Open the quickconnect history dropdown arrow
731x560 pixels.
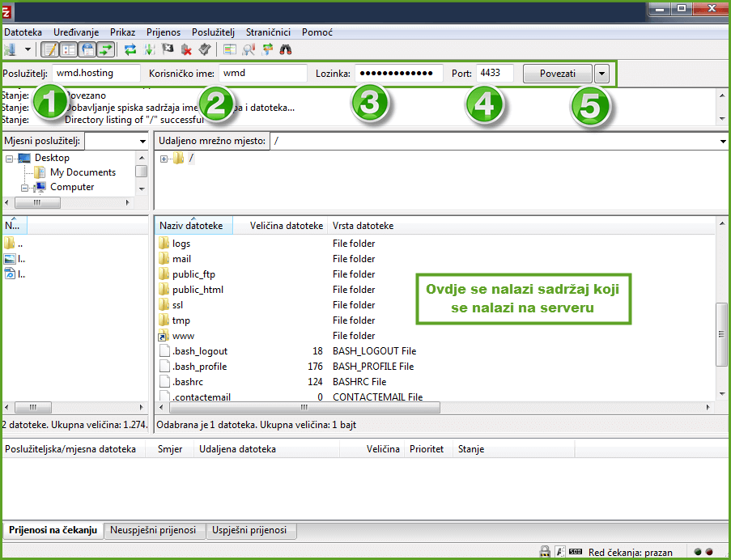point(601,74)
